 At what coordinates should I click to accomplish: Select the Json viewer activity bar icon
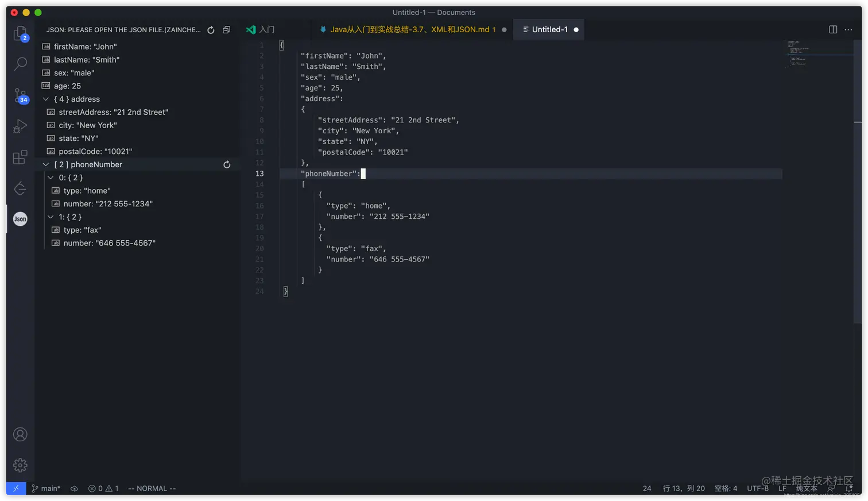(20, 219)
